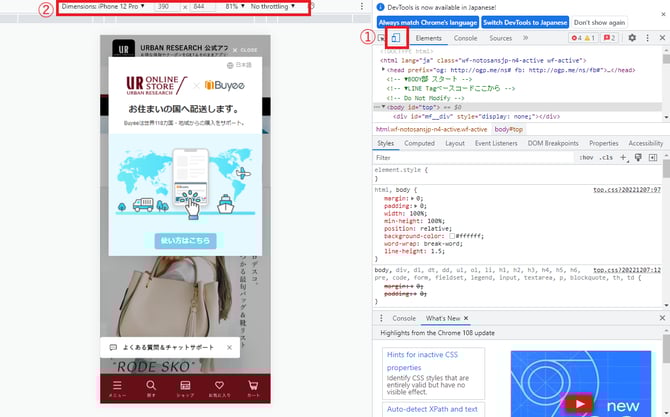
Task: Tap the favorites heart icon
Action: point(219,385)
